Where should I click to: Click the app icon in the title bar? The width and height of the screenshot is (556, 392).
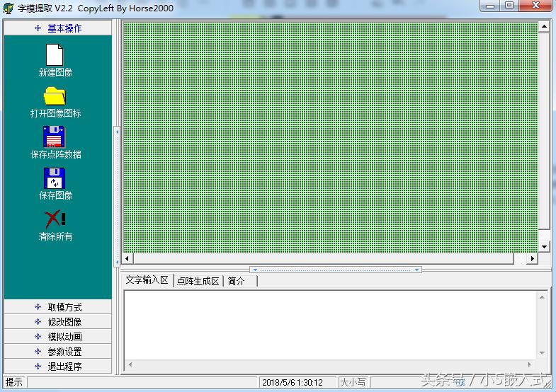[x=8, y=8]
